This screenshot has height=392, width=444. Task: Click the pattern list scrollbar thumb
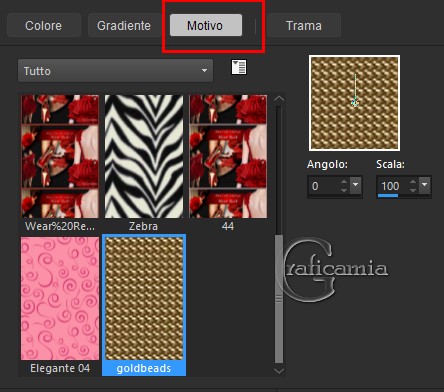(279, 299)
